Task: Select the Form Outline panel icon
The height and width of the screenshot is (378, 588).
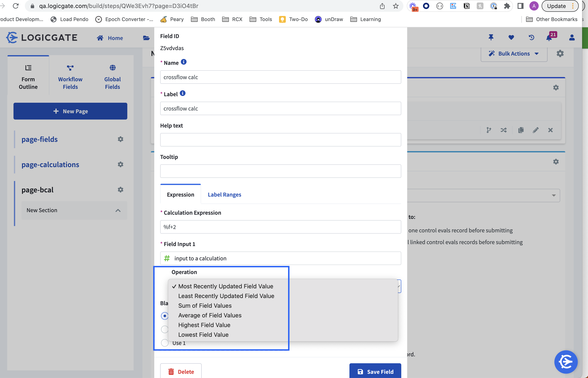Action: (28, 76)
